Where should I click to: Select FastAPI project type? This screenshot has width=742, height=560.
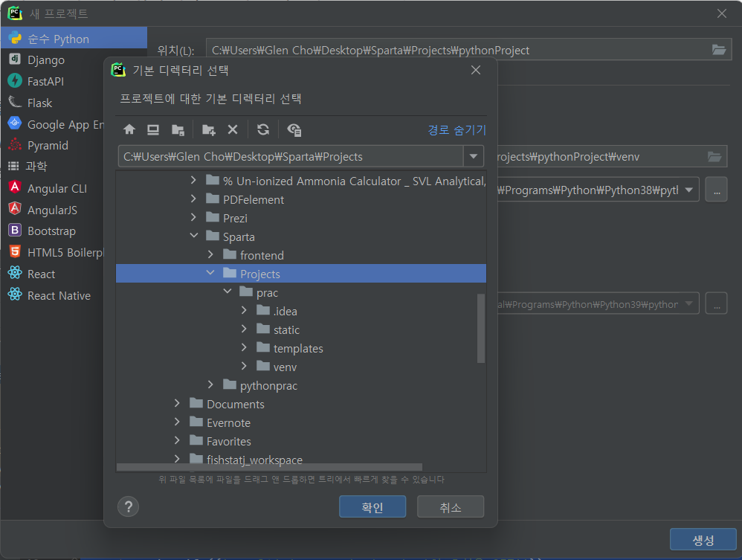click(x=45, y=81)
